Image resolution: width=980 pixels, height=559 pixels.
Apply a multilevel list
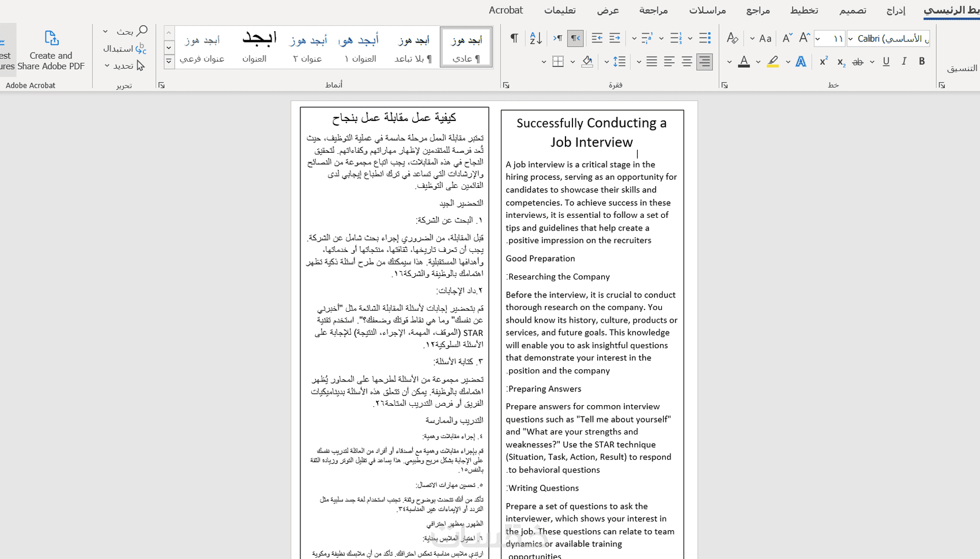point(647,39)
